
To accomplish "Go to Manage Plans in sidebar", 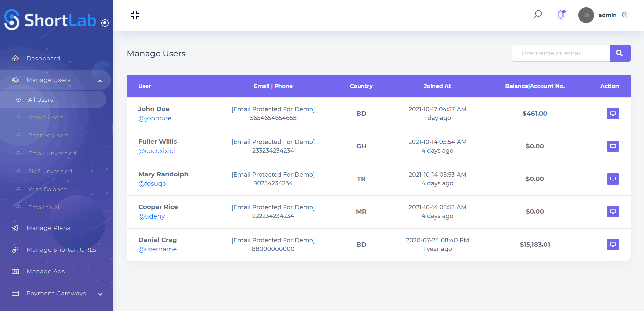I will click(x=48, y=228).
